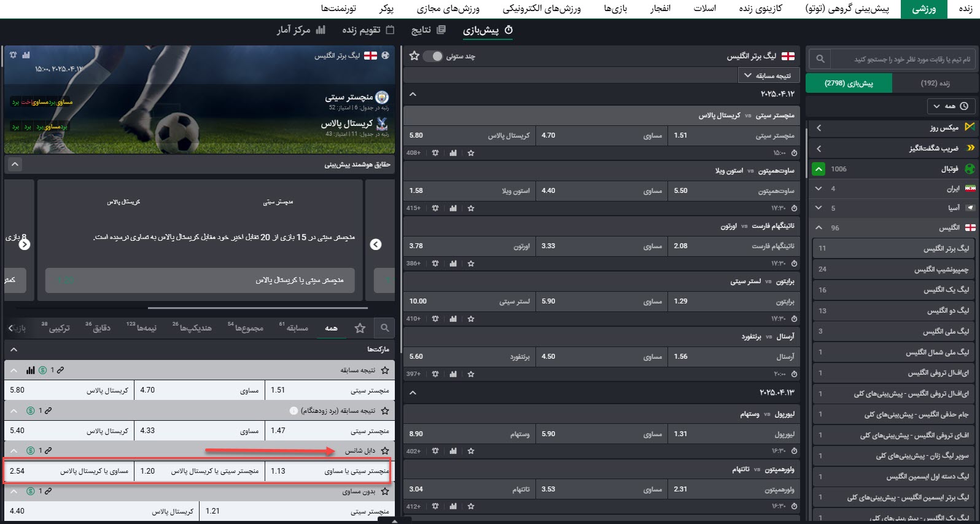980x524 pixels.
Task: Open statistics for Brighton vs Leicester City
Action: [453, 319]
